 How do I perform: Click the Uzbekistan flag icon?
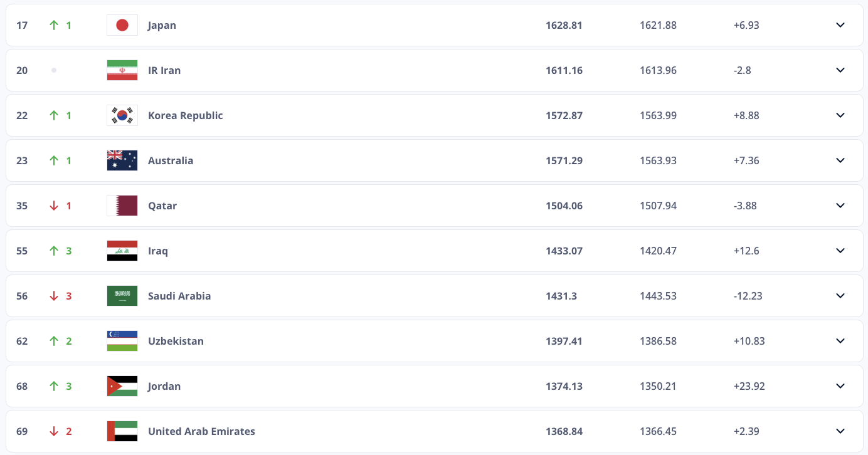tap(122, 341)
